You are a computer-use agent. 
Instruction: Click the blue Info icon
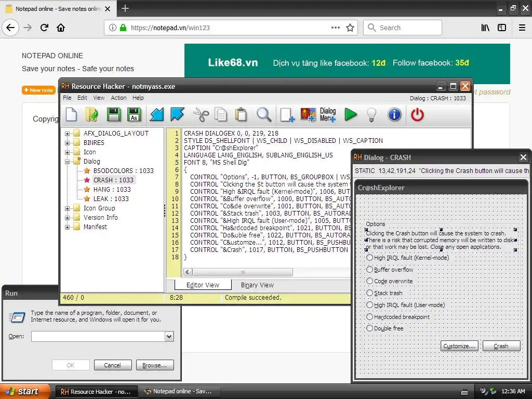pos(394,115)
